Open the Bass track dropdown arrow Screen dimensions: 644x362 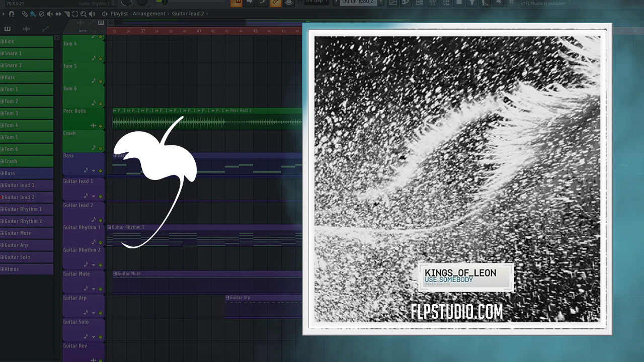click(x=93, y=171)
